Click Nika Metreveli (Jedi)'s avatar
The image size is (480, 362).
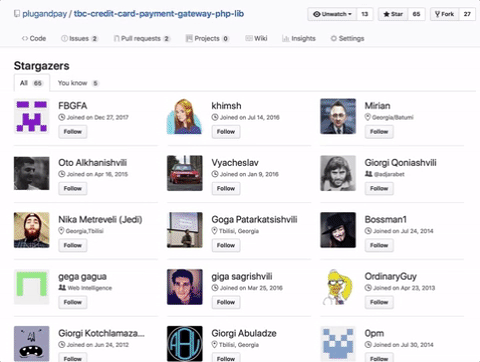click(32, 230)
